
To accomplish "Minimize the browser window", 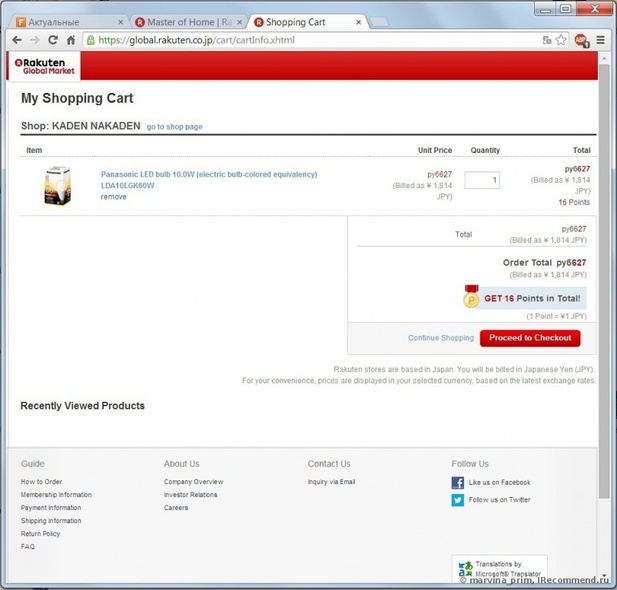I will pos(545,9).
